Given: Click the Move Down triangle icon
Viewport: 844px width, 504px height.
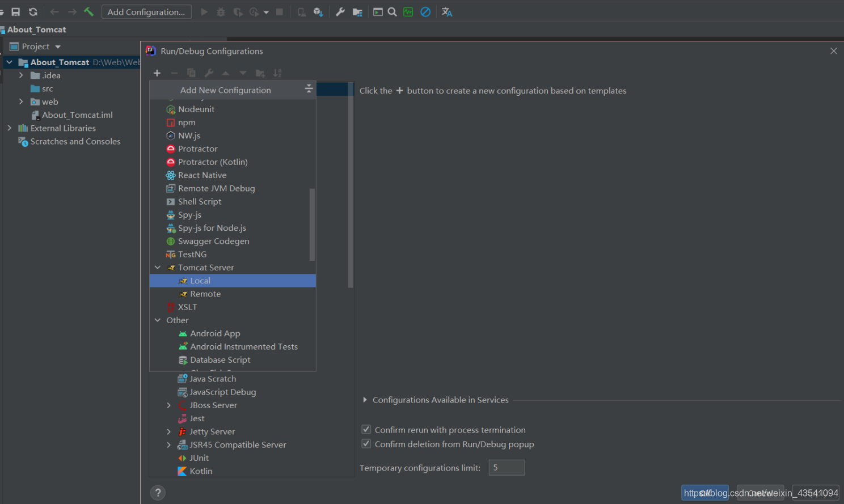Looking at the screenshot, I should (x=243, y=73).
